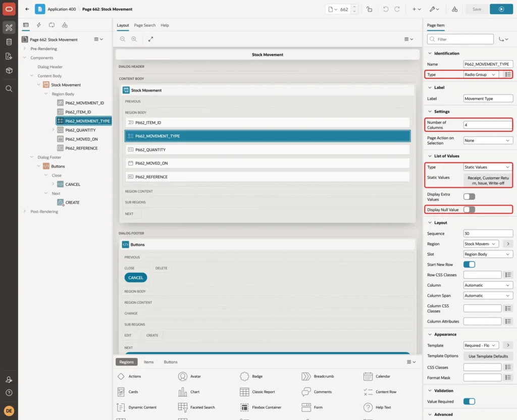Switch gallery to the Items tab

click(149, 362)
